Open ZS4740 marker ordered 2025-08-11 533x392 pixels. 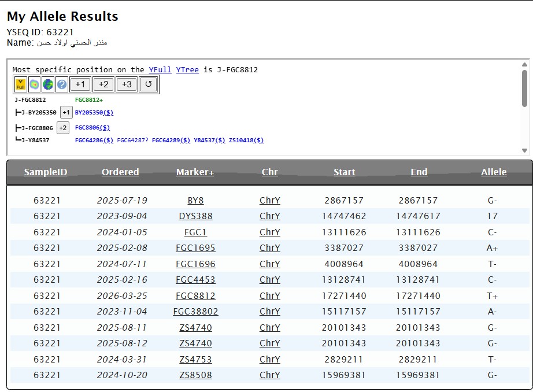(x=195, y=327)
